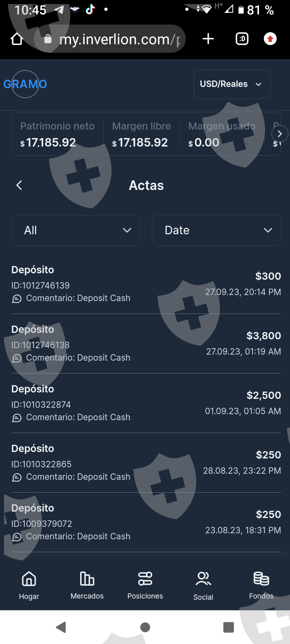Open the Date filter dropdown
Viewport: 290px width, 644px height.
[216, 230]
